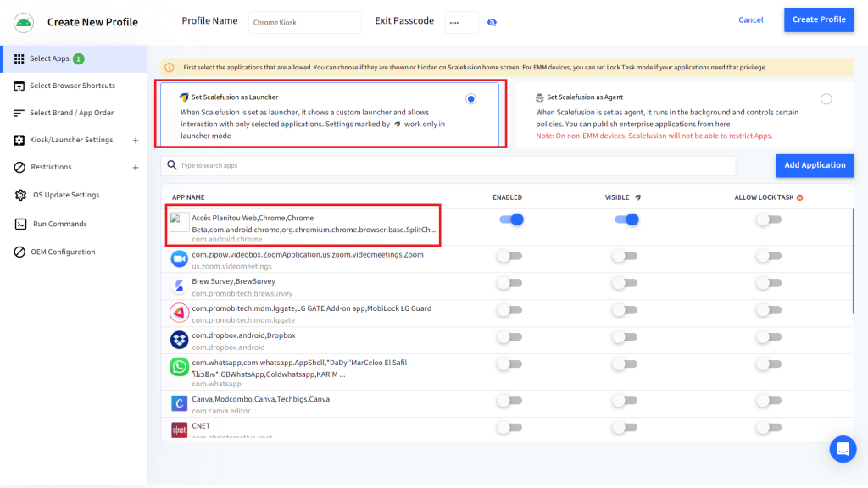
Task: Open Select Browser Shortcuts section
Action: 74,86
